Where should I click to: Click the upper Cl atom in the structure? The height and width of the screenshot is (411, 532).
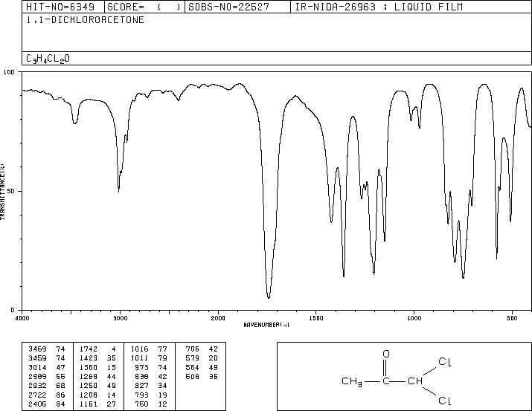pyautogui.click(x=445, y=362)
